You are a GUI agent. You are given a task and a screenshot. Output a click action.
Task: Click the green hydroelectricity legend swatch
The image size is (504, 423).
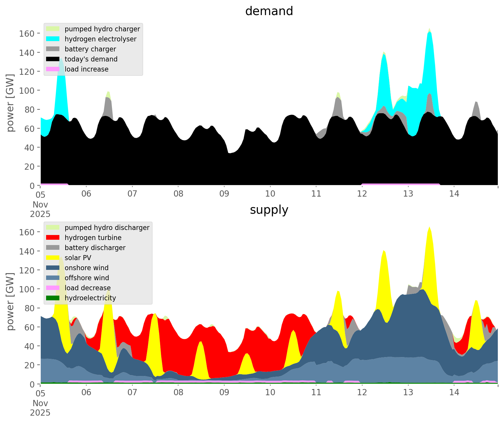[53, 298]
